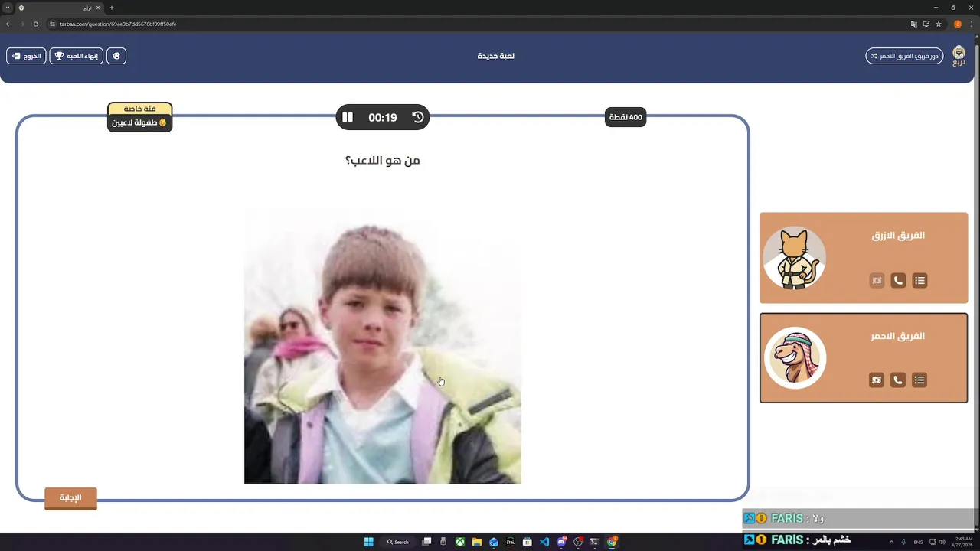Click the ENG language indicator
The image size is (980, 551).
click(918, 542)
